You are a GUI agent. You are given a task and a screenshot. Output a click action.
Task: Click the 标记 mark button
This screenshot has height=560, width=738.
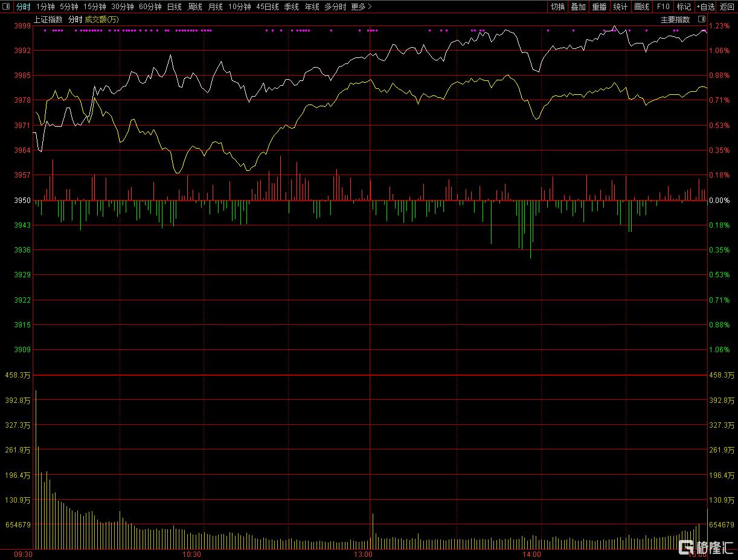coord(684,7)
